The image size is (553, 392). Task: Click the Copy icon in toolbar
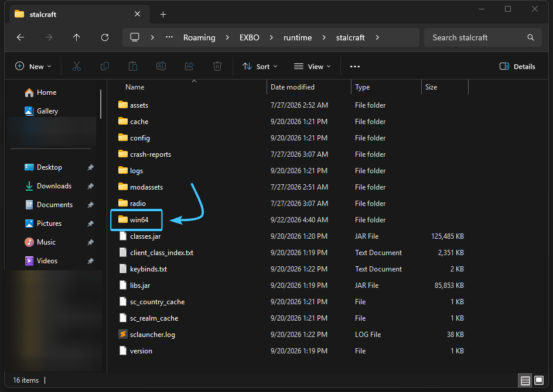pos(105,66)
